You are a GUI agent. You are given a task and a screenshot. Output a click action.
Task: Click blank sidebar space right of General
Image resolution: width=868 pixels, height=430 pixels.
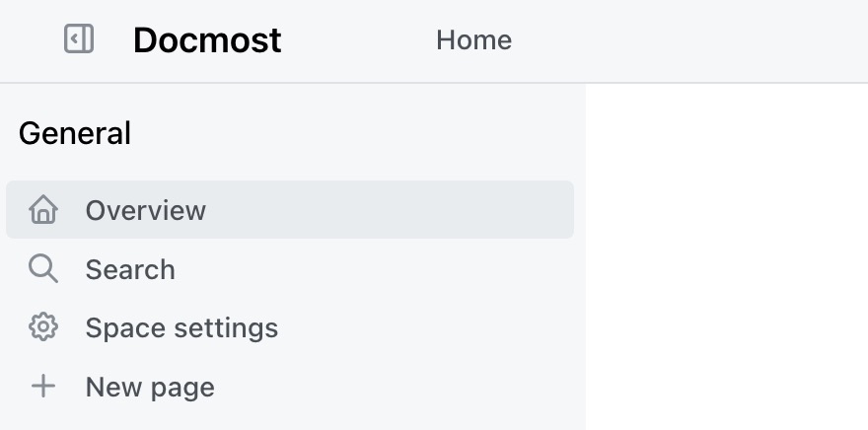point(355,133)
